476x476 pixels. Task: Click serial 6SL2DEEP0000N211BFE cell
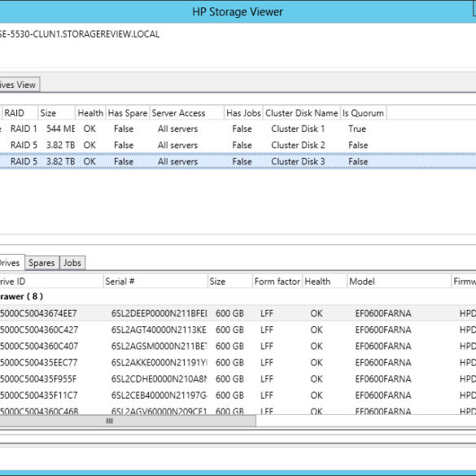[x=159, y=313]
